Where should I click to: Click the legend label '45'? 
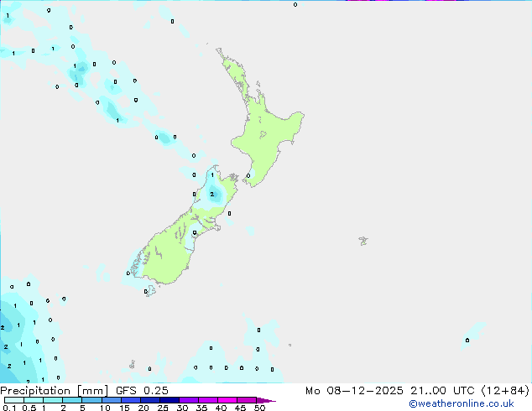click(240, 408)
